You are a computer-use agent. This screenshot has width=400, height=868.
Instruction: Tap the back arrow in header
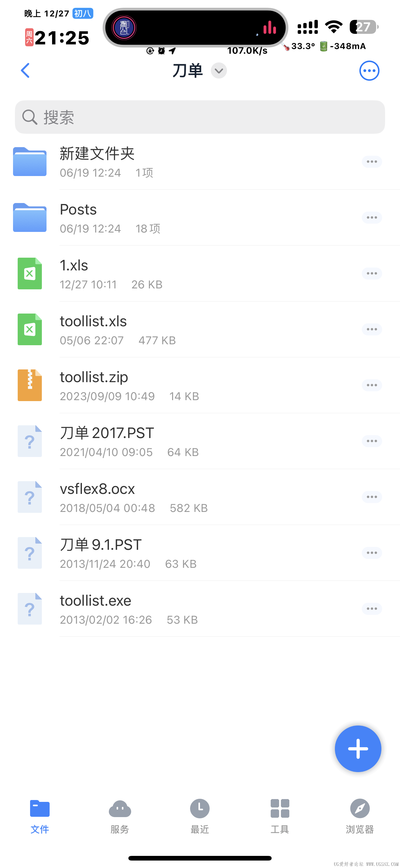pos(25,70)
